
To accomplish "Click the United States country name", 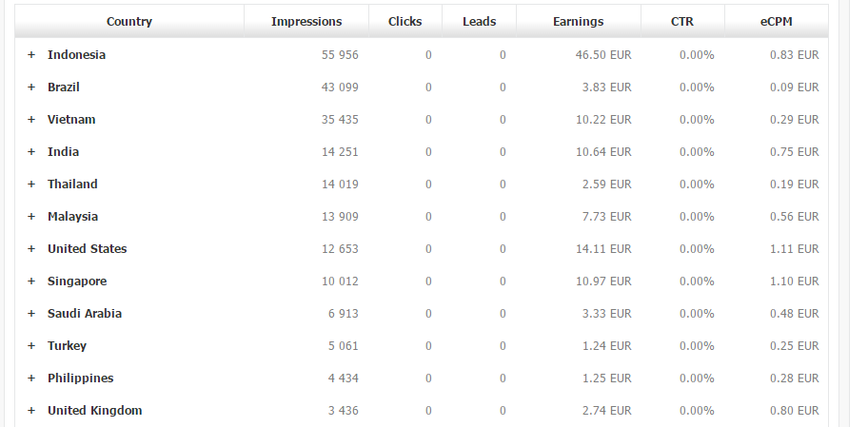I will [x=87, y=249].
